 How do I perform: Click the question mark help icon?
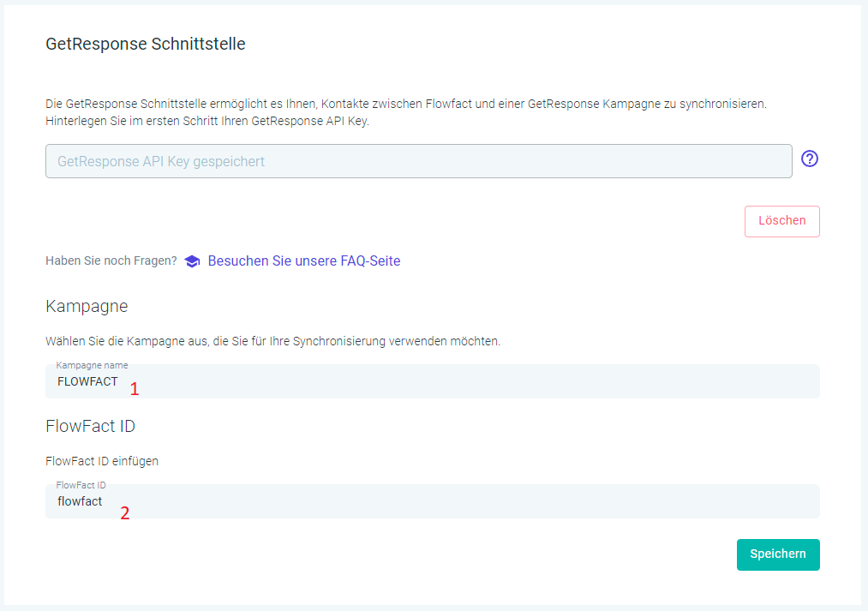[x=810, y=159]
